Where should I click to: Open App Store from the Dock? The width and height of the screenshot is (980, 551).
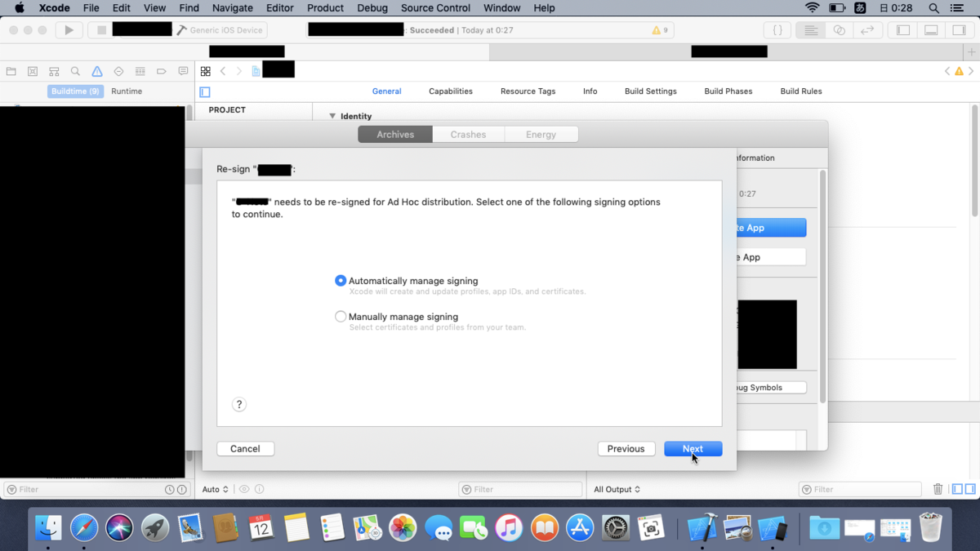pyautogui.click(x=580, y=528)
